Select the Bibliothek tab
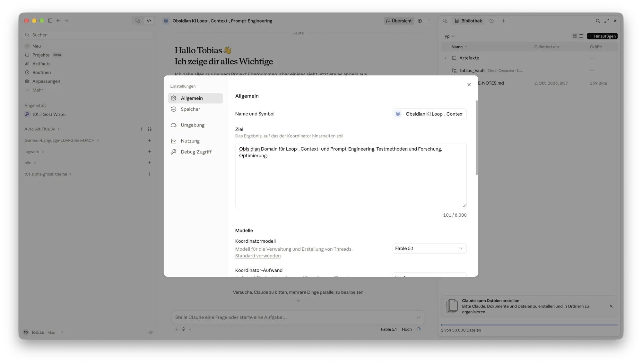This screenshot has height=364, width=642. [468, 21]
